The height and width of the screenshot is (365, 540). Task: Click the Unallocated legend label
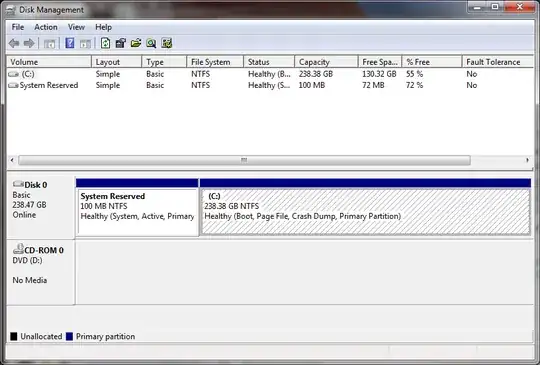pyautogui.click(x=41, y=336)
